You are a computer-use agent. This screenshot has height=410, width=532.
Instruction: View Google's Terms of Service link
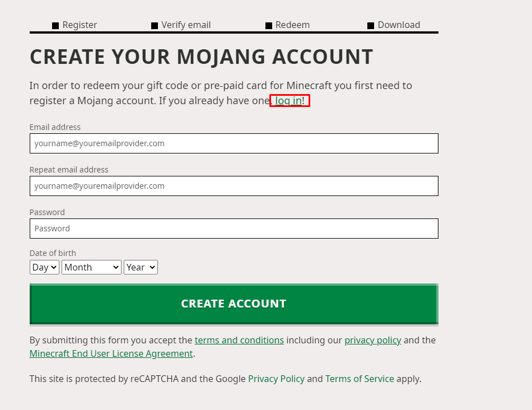point(360,379)
